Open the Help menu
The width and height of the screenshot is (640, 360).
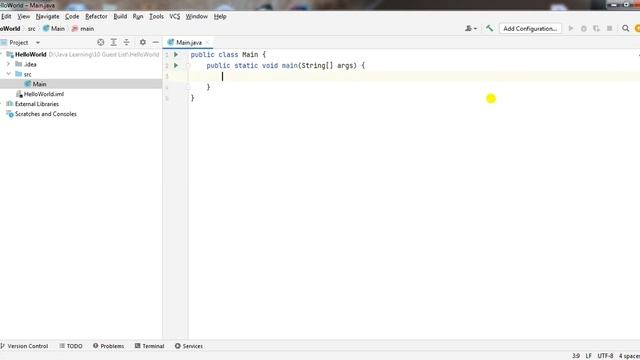pos(220,16)
